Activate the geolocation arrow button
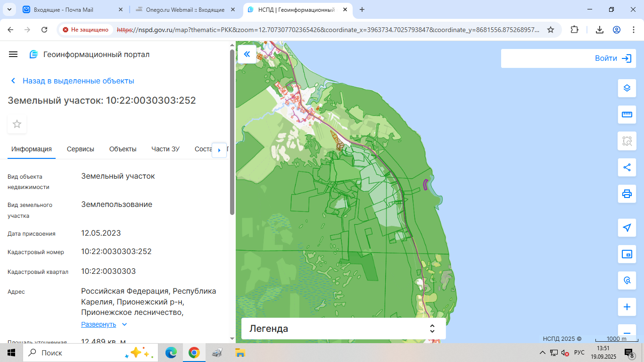Viewport: 644px width, 362px height. click(x=627, y=228)
